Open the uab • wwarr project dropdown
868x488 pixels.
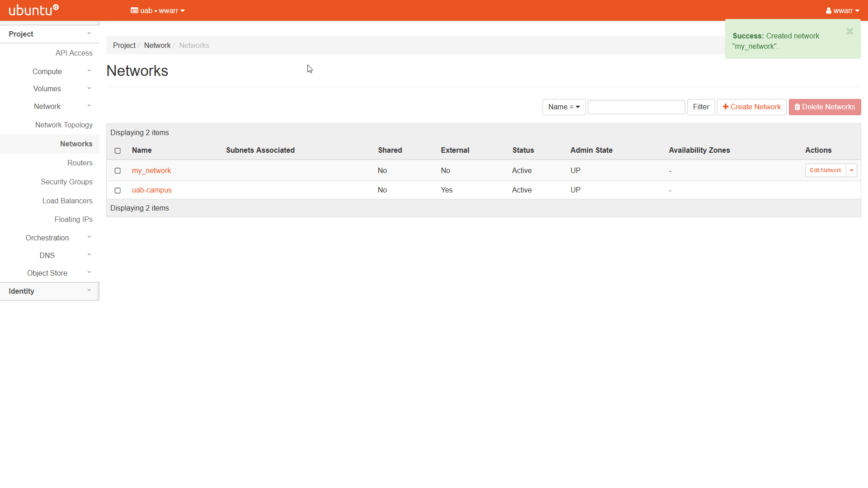click(158, 10)
